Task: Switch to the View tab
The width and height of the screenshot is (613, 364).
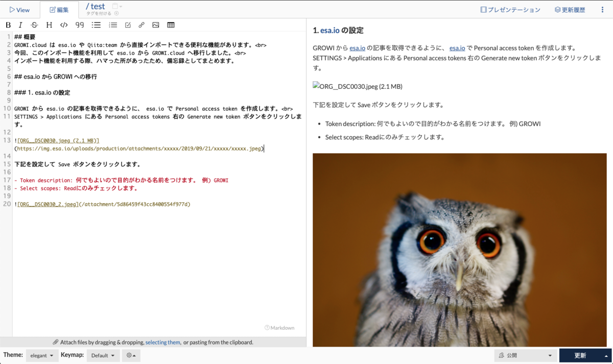Action: (19, 9)
